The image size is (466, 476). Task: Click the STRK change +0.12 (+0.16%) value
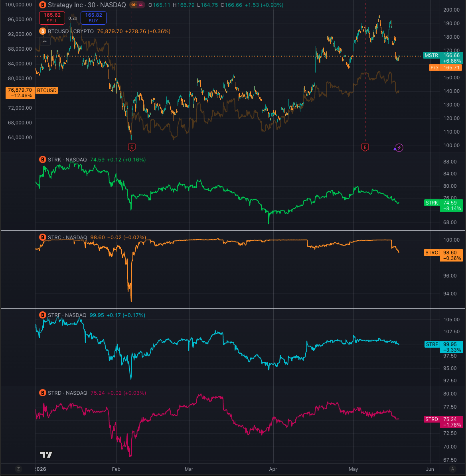126,160
